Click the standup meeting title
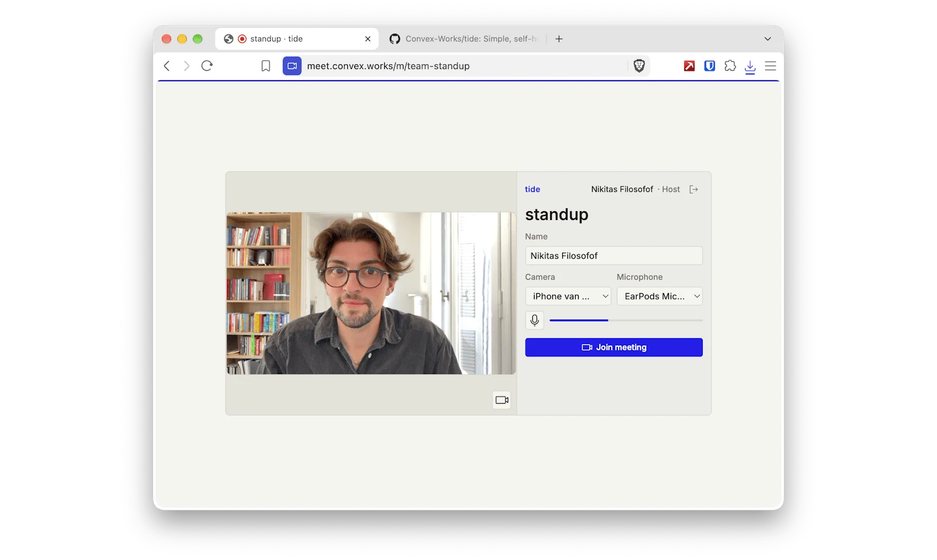 pos(556,215)
